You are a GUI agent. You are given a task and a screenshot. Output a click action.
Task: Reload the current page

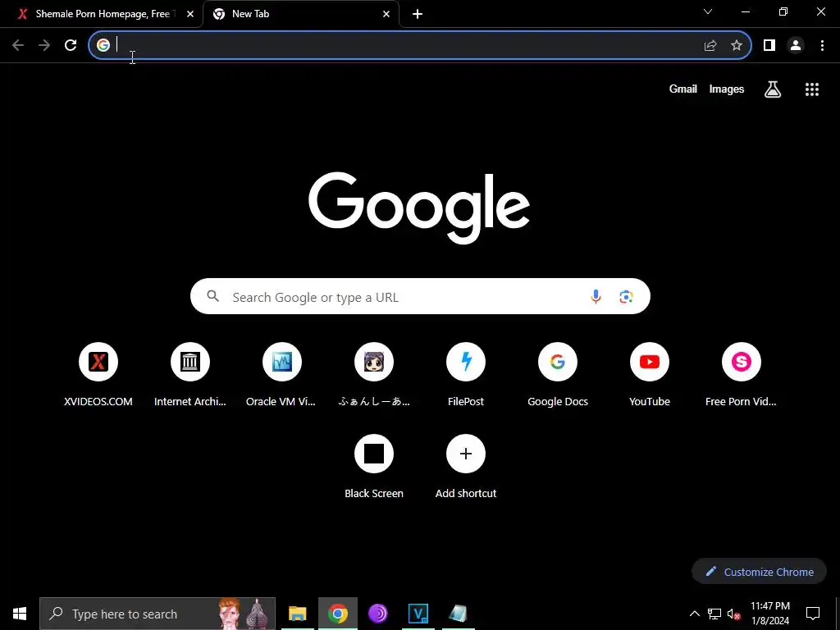point(71,45)
